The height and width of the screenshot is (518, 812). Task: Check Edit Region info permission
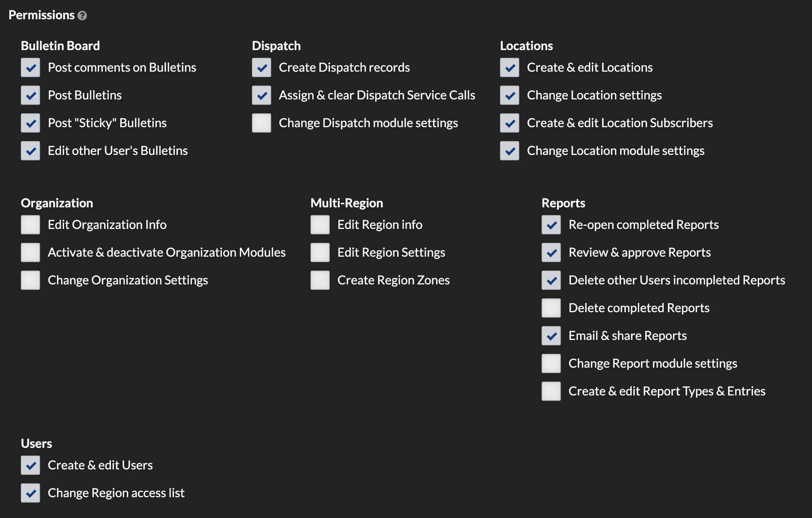pos(320,225)
